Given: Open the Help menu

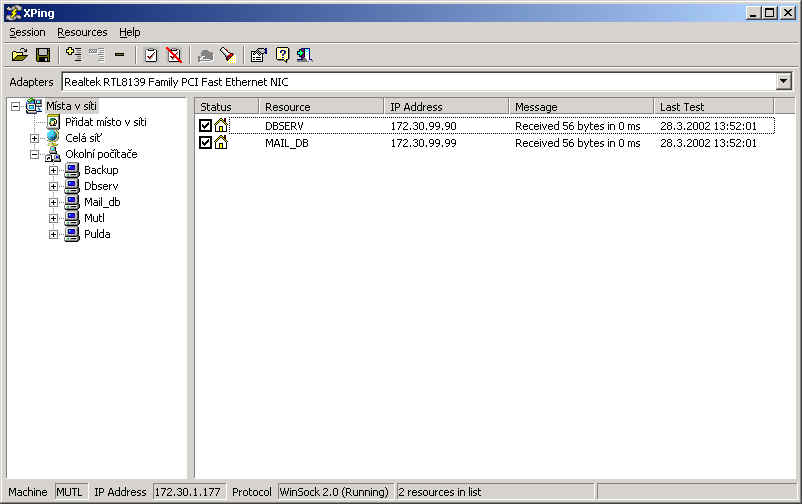Looking at the screenshot, I should pyautogui.click(x=130, y=32).
